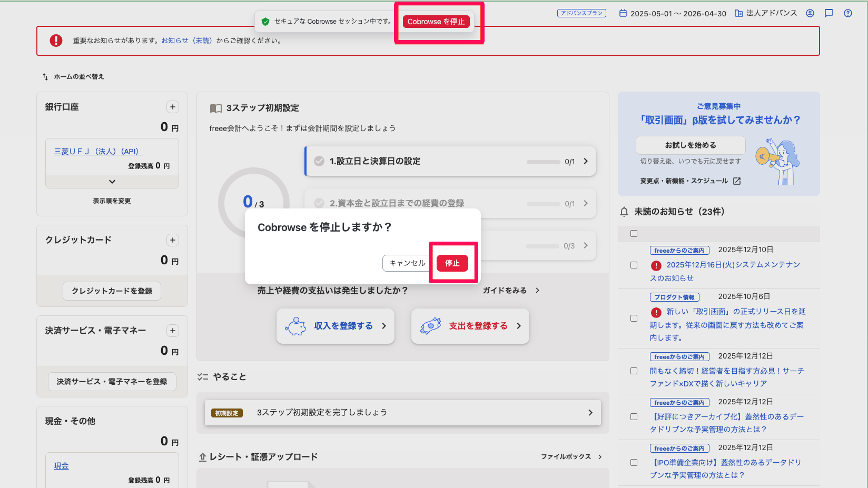This screenshot has height=488, width=868.
Task: Check the 取引画面 正式リリース notification checkbox
Action: [634, 318]
